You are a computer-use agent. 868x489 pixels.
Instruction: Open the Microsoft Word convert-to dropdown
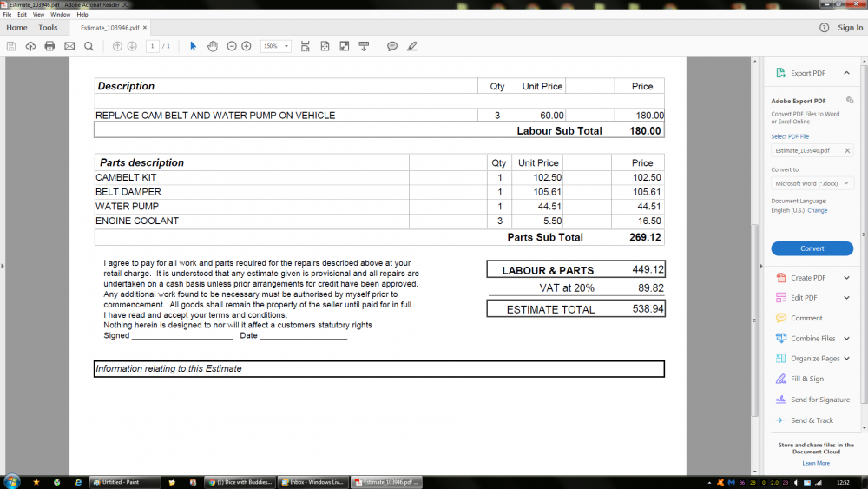click(x=812, y=183)
